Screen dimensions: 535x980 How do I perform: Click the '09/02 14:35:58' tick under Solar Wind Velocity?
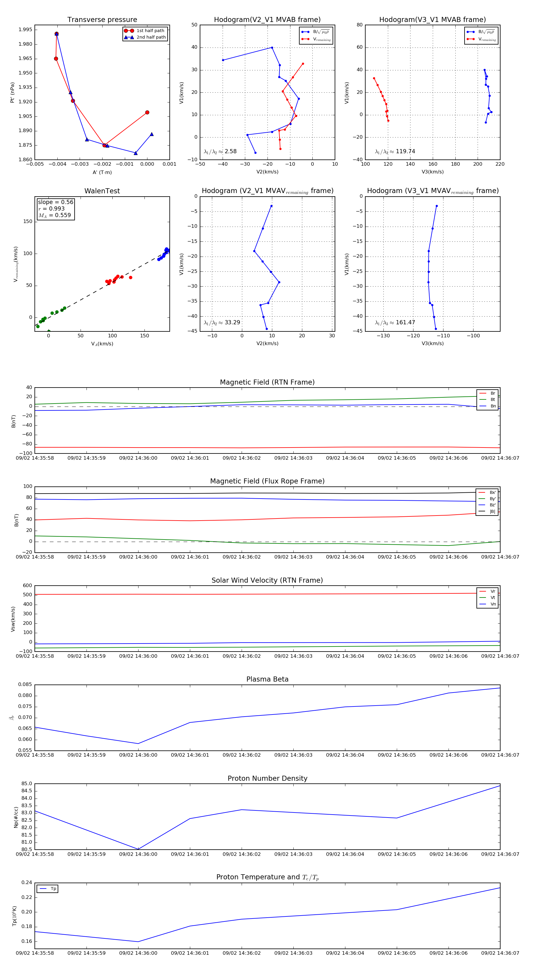(x=35, y=656)
